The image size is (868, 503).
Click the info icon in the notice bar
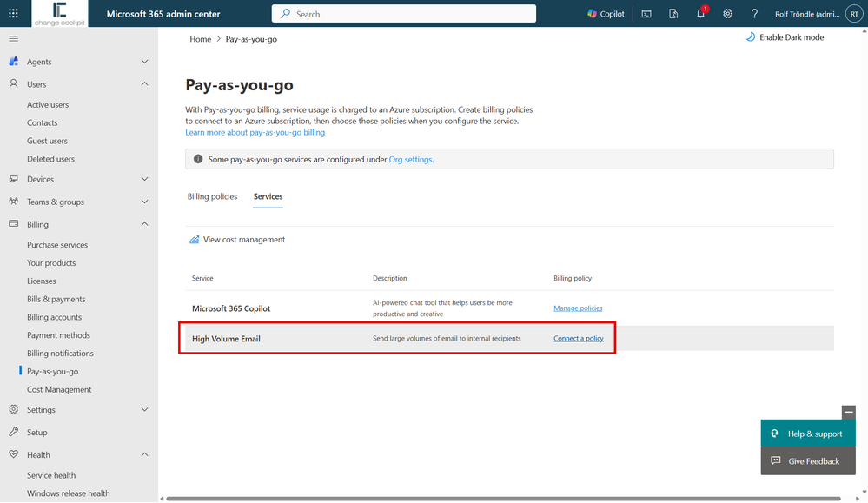[x=197, y=159]
